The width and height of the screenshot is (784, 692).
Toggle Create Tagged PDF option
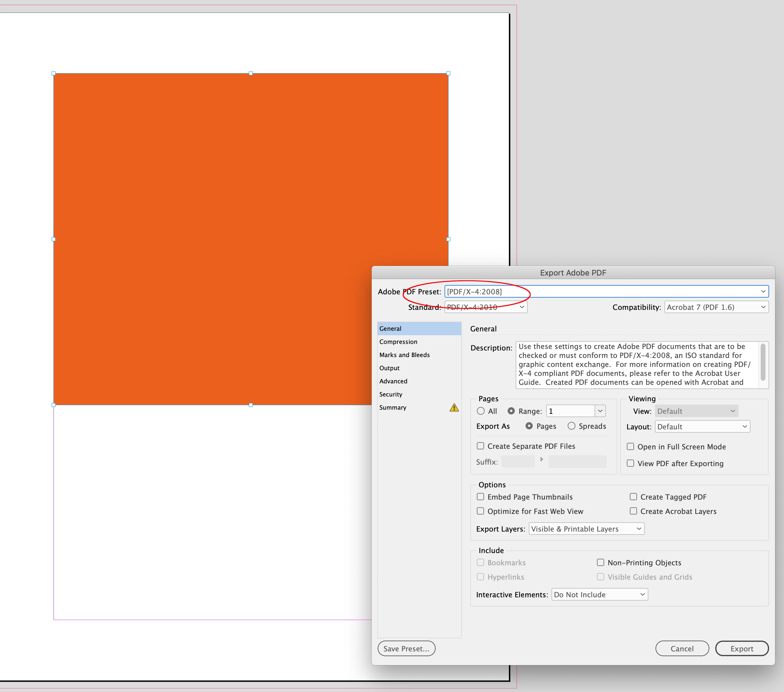[633, 497]
